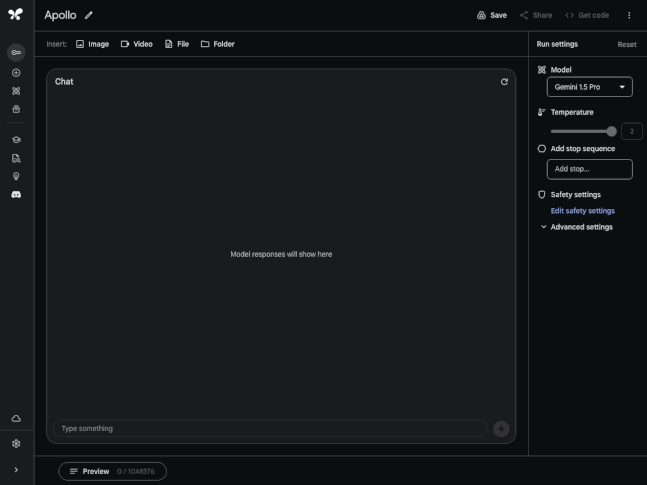Click the 'Model responses will show here' text
Screen dimensions: 647x485
coord(281,254)
